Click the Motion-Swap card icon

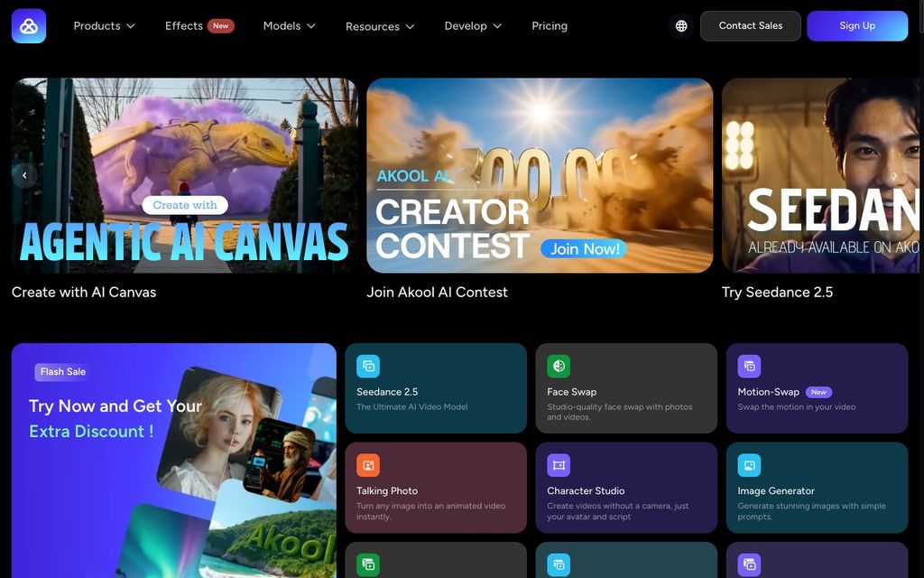(x=749, y=367)
